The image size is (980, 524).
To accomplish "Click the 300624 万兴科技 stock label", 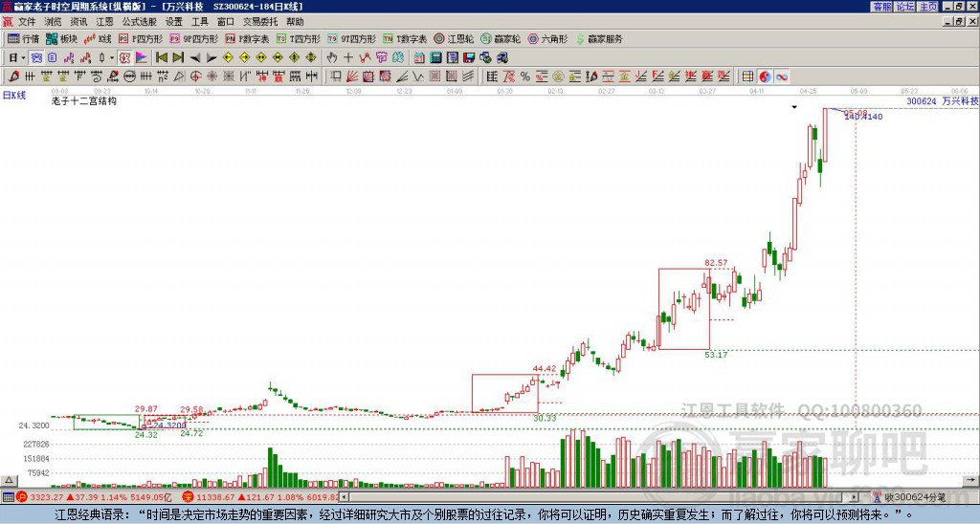I will pyautogui.click(x=943, y=101).
